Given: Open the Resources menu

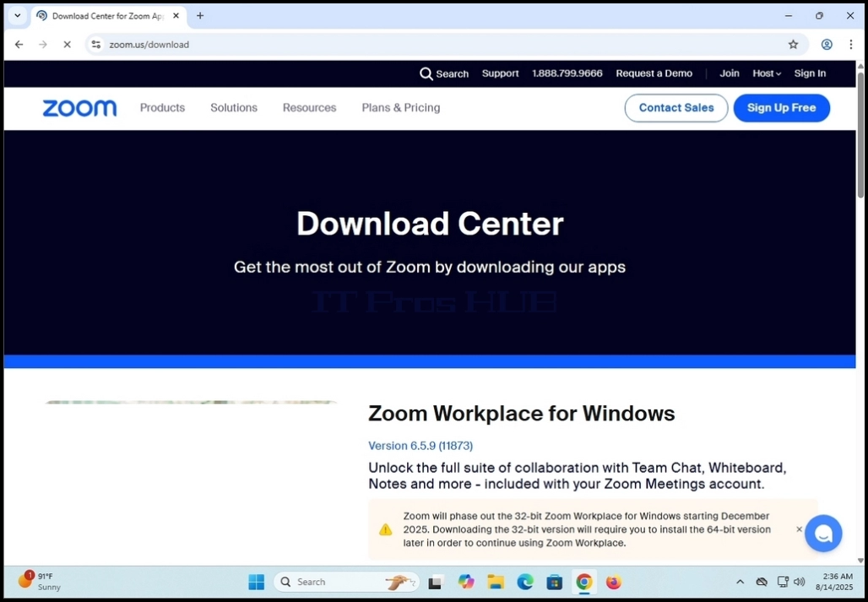Looking at the screenshot, I should pos(309,108).
